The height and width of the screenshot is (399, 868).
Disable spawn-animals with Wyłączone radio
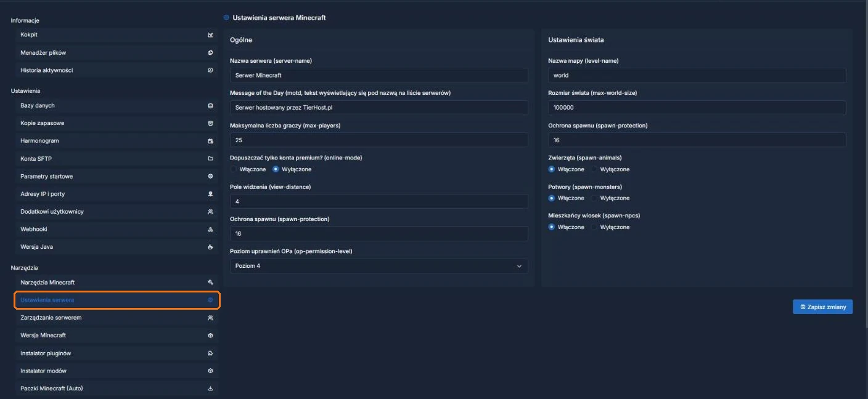[x=594, y=169]
